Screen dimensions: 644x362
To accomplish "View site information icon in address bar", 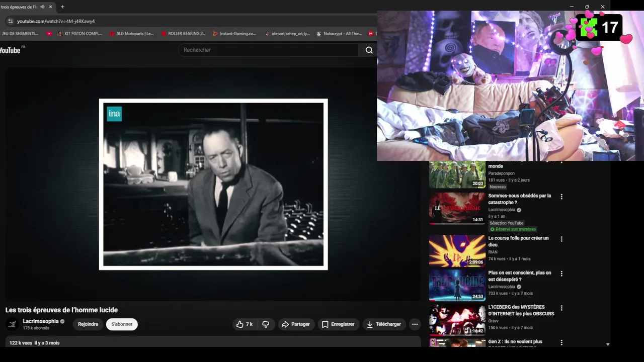I will (10, 21).
